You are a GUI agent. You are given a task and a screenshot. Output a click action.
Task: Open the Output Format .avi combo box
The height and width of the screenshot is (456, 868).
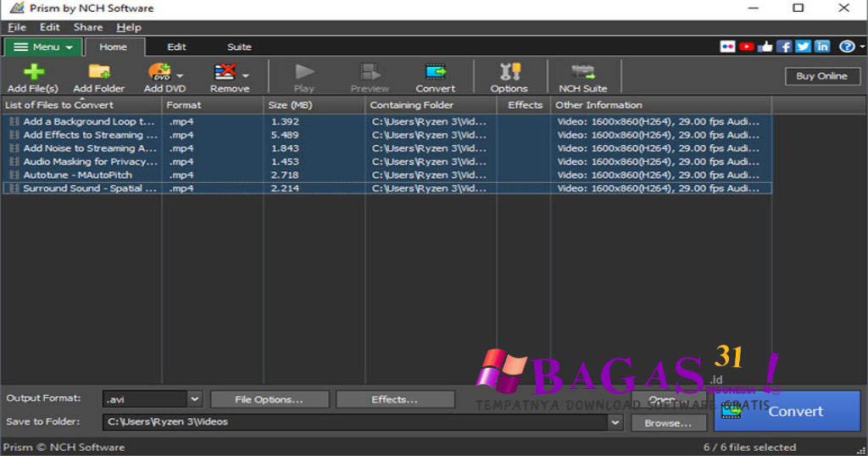153,399
